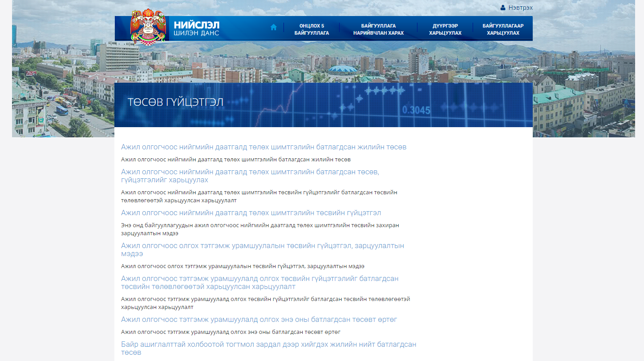Click description 'Ажил олгогчоос олгох тэтгэмж урамшуулалын төсвийн гүйцэтгэл, зарцуулалтын мэдээ'

click(243, 266)
